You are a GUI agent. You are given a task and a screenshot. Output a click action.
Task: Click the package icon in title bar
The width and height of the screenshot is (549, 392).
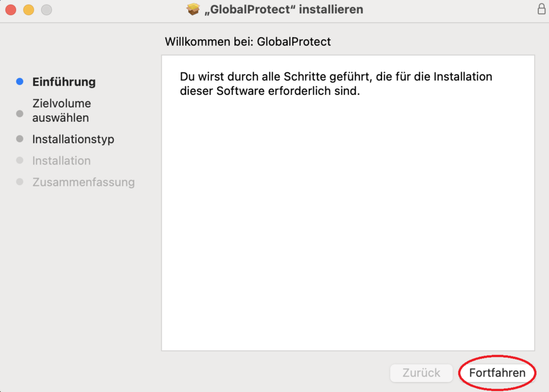click(194, 10)
